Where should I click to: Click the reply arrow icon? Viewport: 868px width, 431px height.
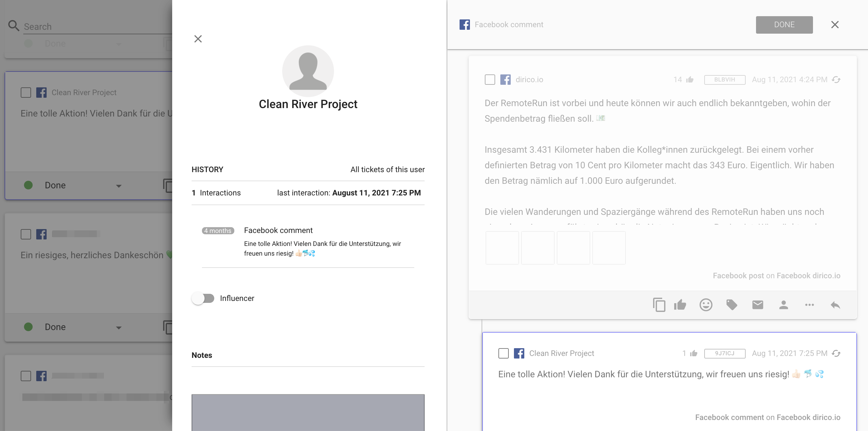[835, 305]
